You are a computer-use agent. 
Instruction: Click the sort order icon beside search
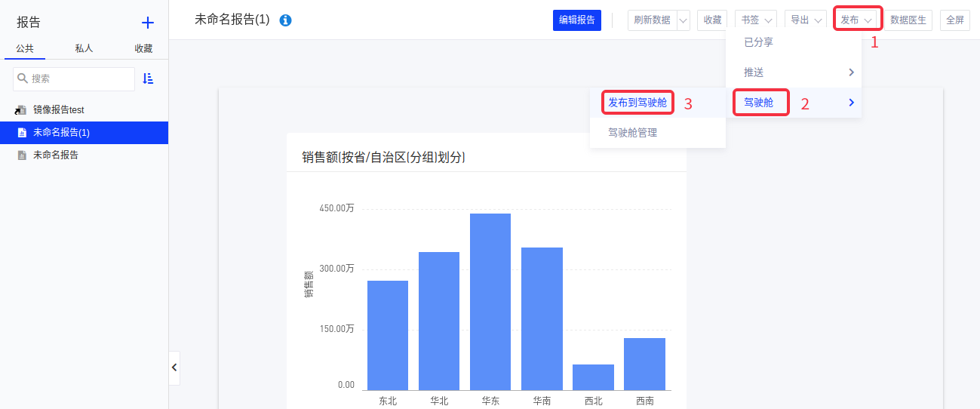[x=148, y=78]
